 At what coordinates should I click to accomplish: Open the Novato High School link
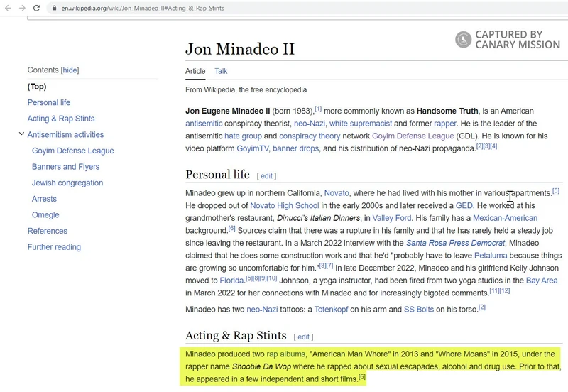coord(285,205)
